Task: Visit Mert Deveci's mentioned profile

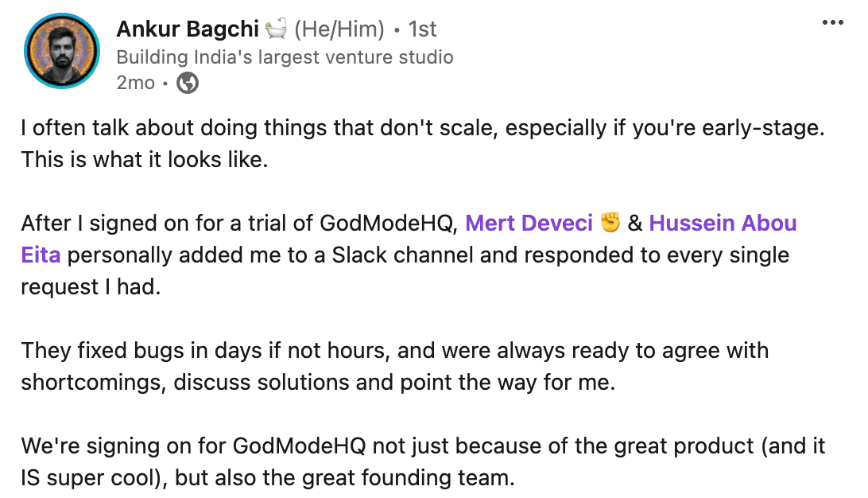Action: tap(529, 224)
